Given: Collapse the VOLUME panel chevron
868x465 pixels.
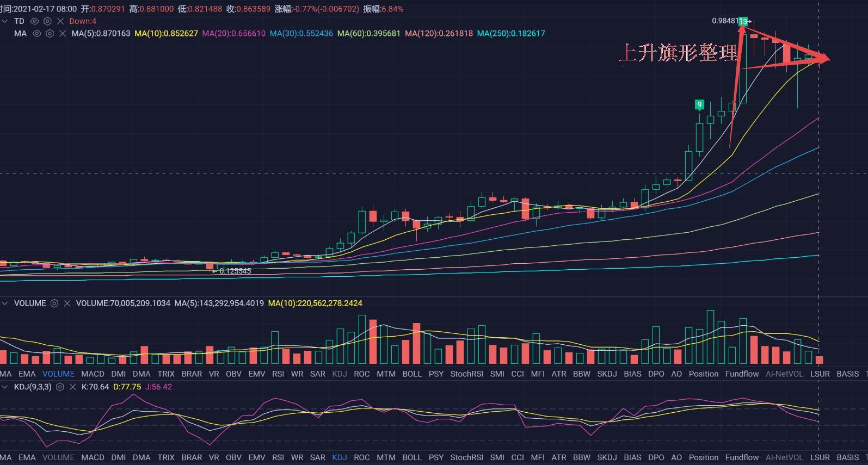Looking at the screenshot, I should click(x=5, y=303).
